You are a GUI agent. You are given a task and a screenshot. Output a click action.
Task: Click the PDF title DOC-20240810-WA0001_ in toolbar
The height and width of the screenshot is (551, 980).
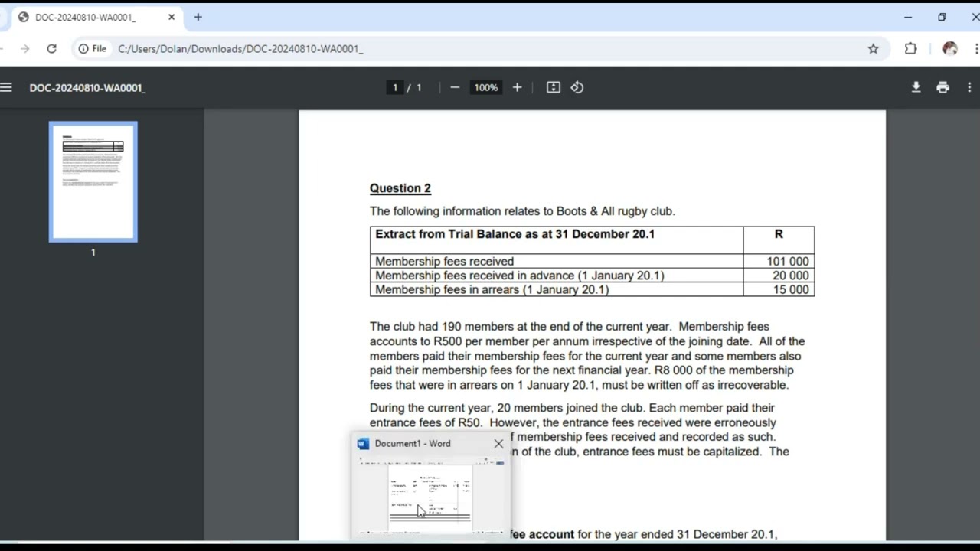(x=87, y=87)
